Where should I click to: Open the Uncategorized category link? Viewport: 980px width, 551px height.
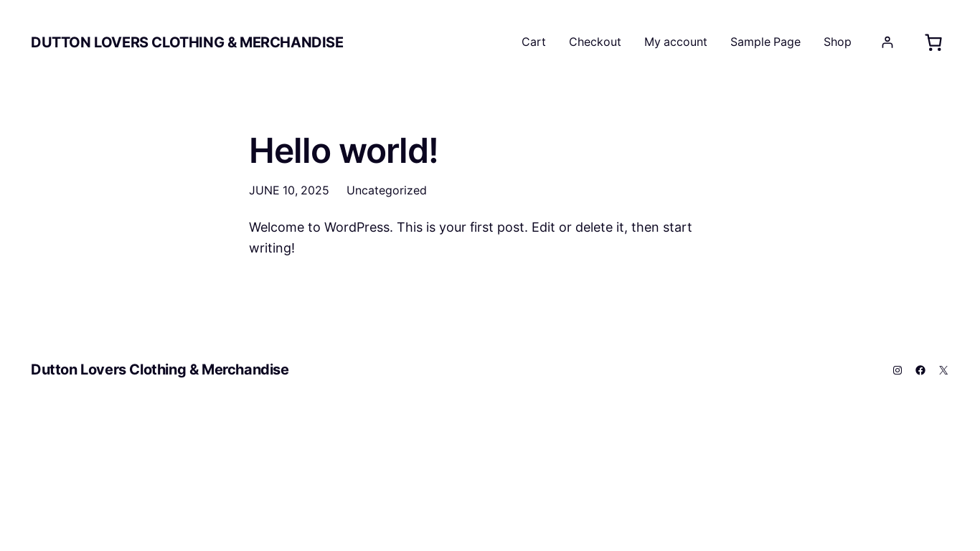click(387, 190)
